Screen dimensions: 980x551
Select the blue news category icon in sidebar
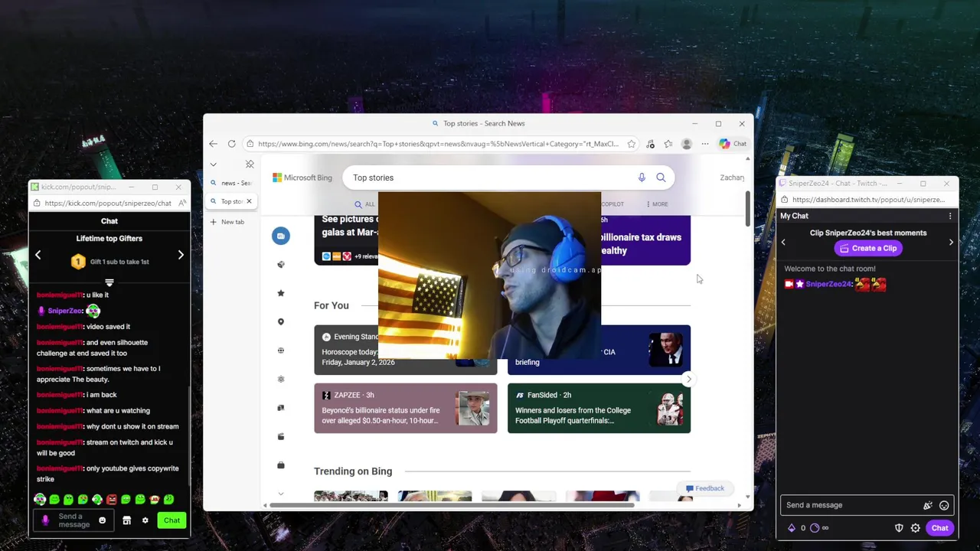[x=281, y=236]
